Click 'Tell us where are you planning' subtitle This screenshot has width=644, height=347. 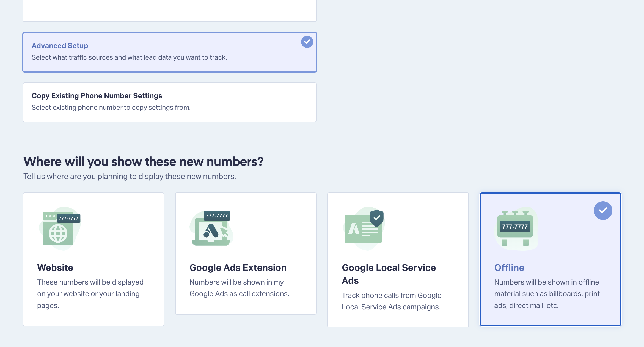pos(130,176)
